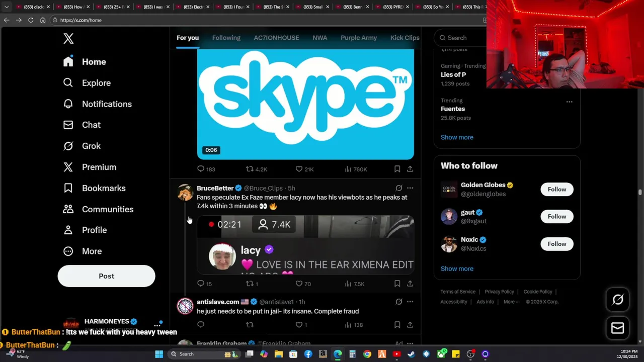Open the Fuentes trending topic
Screen dimensions: 644x362
click(453, 109)
